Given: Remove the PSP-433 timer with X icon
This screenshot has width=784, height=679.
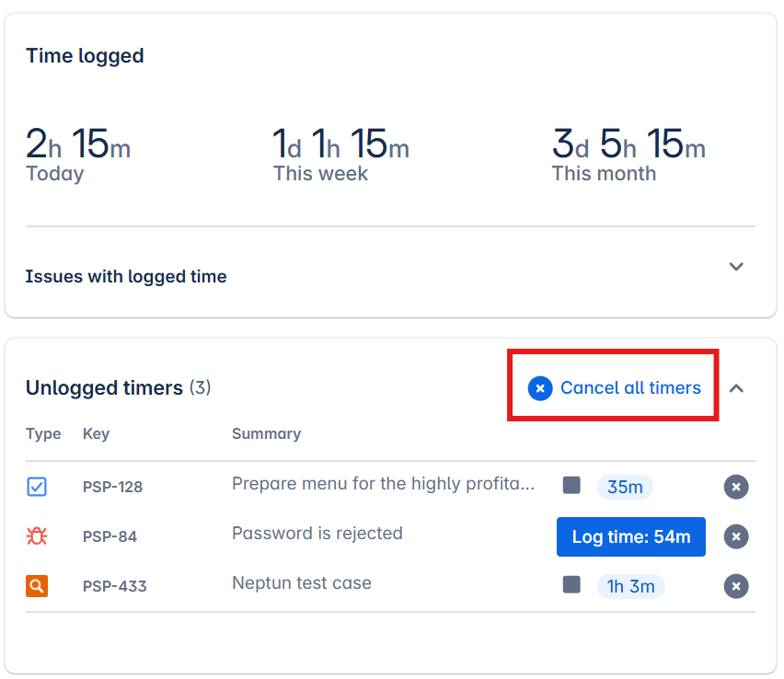Looking at the screenshot, I should pyautogui.click(x=735, y=586).
